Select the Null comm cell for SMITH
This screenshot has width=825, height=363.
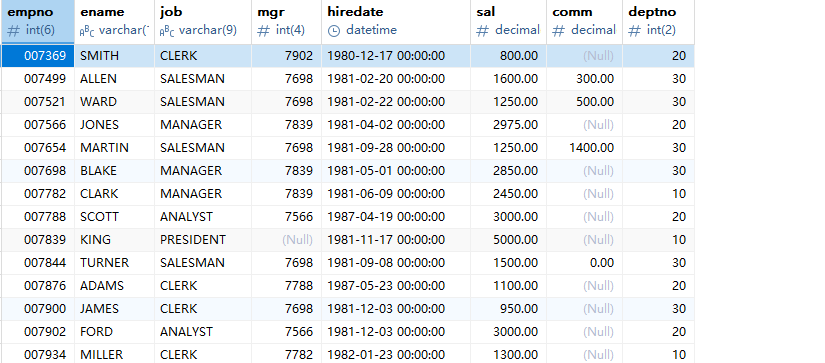point(585,56)
